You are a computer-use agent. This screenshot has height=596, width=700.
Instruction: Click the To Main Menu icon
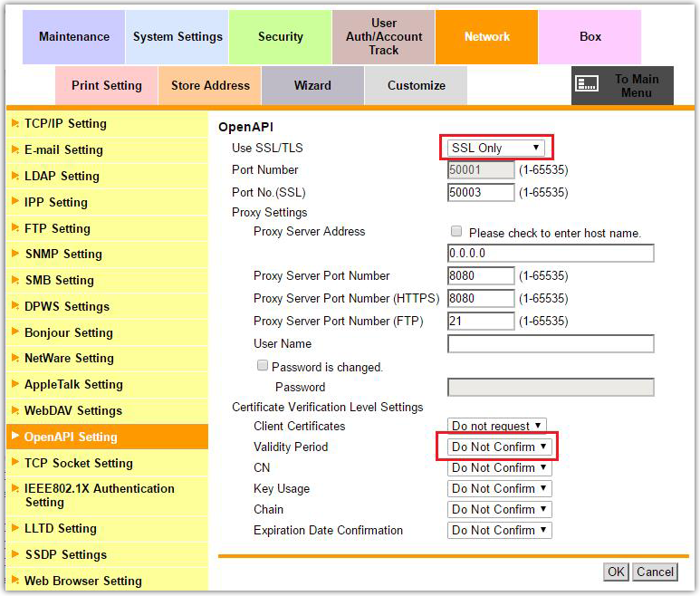click(x=588, y=84)
